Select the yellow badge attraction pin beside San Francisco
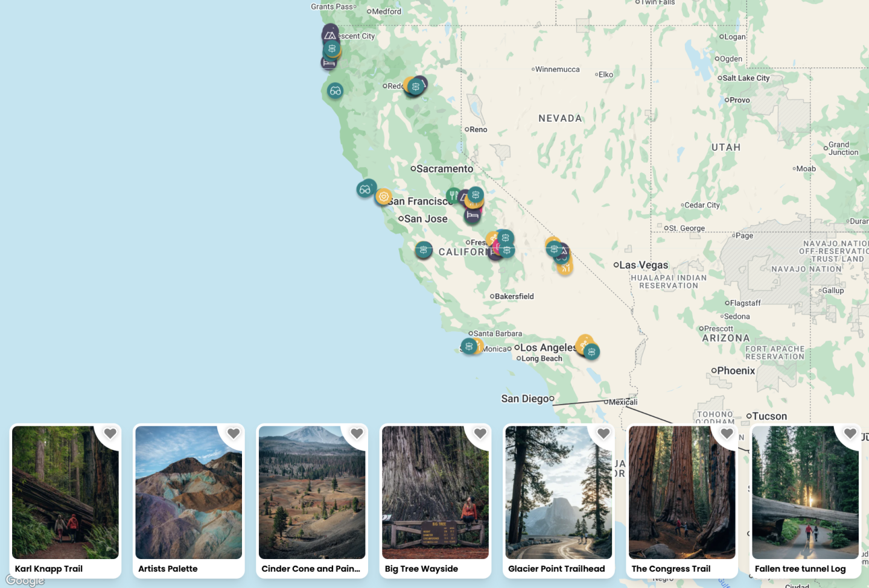This screenshot has width=869, height=588. click(x=384, y=197)
